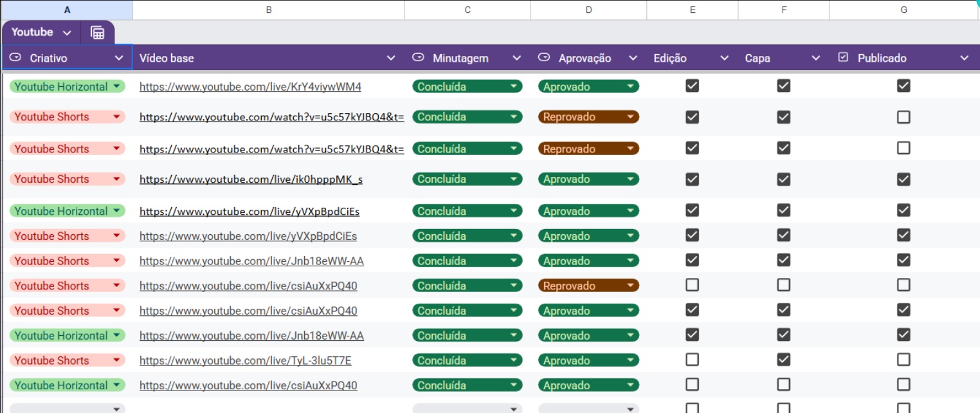Open the youtube.com/live/TyL-3lu5T7E link
980x413 pixels.
(245, 360)
